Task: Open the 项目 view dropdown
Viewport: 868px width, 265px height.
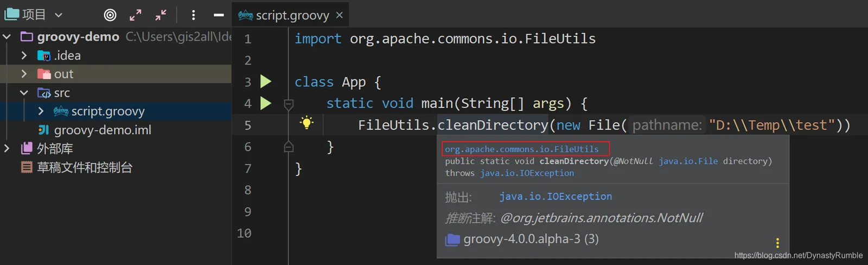Action: pos(59,15)
